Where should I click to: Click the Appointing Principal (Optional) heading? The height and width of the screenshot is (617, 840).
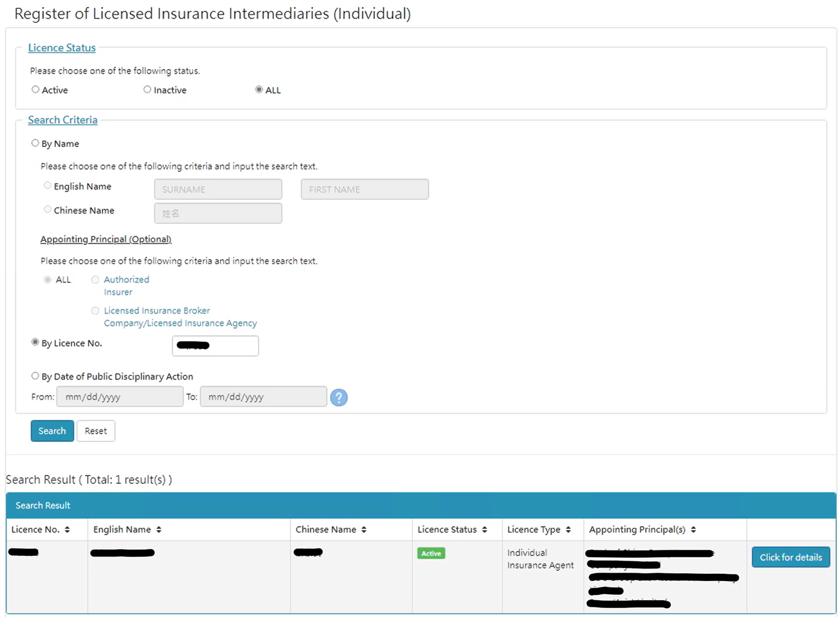click(106, 239)
